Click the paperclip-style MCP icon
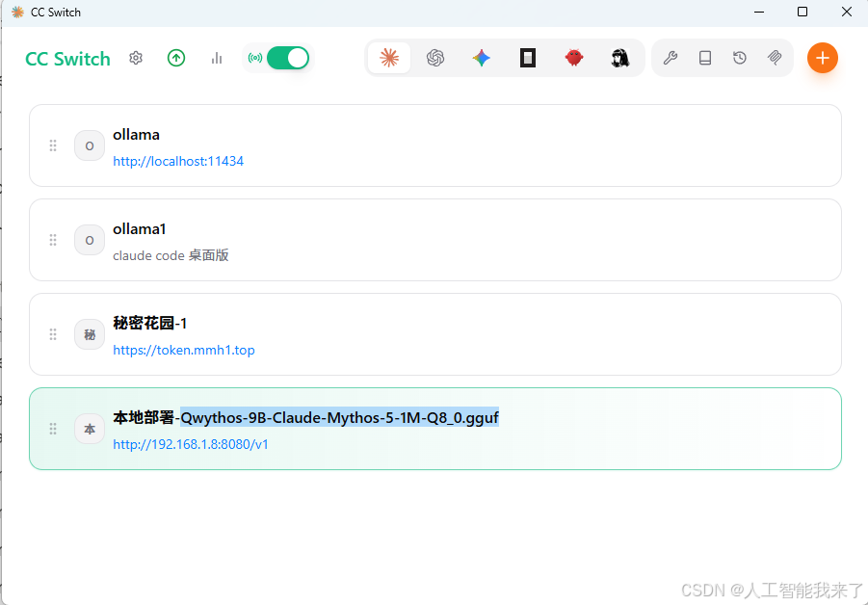 point(775,58)
